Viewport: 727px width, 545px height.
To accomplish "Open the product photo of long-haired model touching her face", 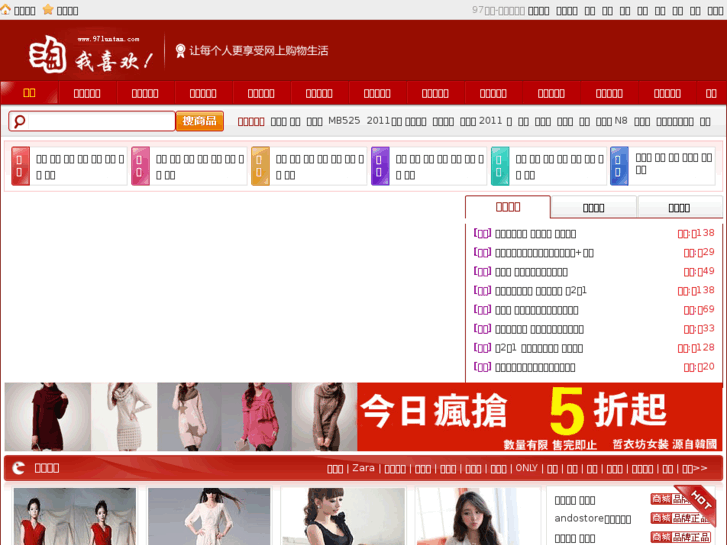I will [x=477, y=516].
